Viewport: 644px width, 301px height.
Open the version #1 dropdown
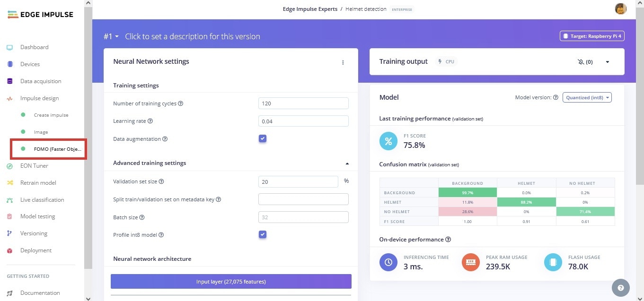pyautogui.click(x=111, y=36)
